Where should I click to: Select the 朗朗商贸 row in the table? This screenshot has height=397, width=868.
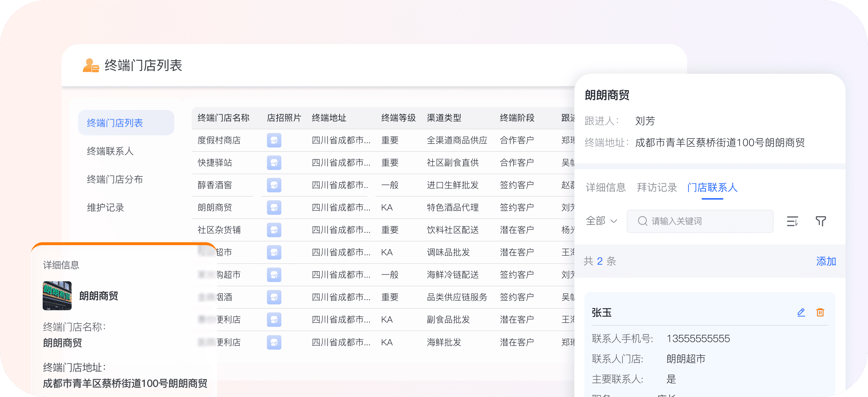coord(215,208)
